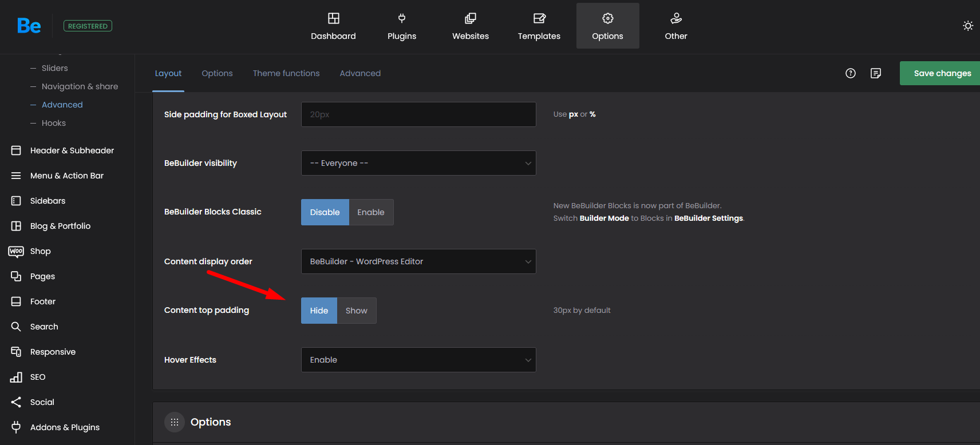Open the Websites stacked-pages icon
The width and height of the screenshot is (980, 445).
[x=471, y=18]
